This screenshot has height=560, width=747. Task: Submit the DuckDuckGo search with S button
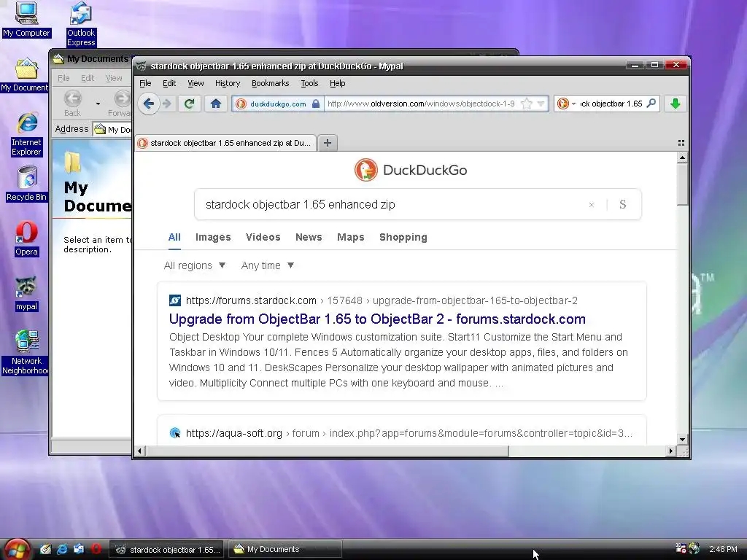coord(622,204)
